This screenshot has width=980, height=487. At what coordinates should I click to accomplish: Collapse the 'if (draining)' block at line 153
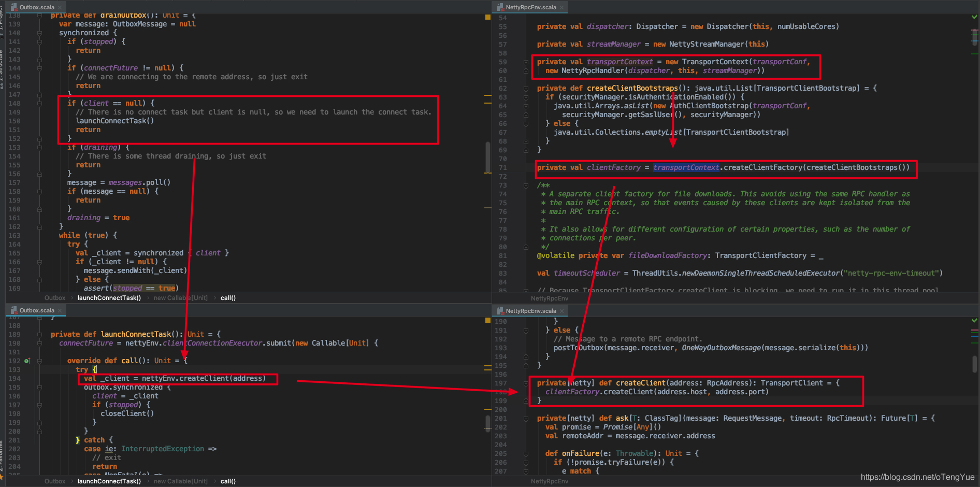pos(39,147)
